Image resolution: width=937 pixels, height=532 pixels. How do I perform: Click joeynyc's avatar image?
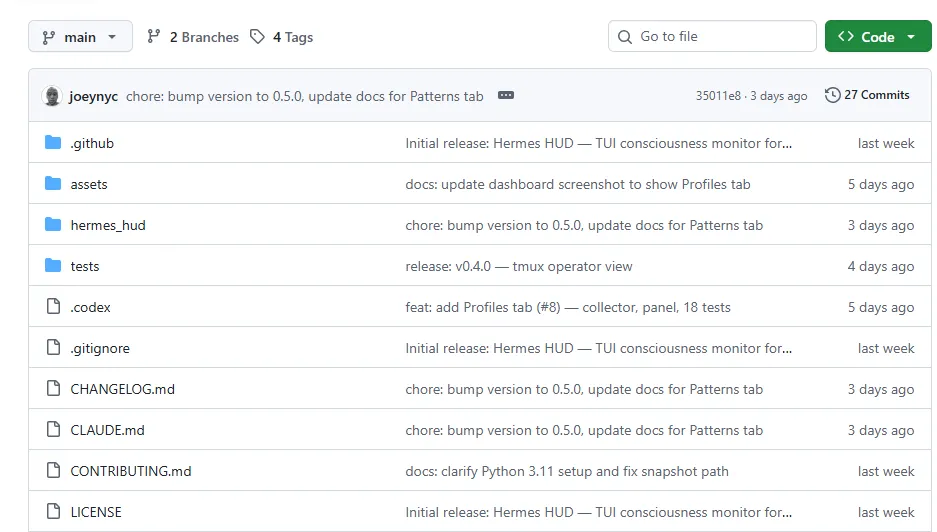coord(52,96)
